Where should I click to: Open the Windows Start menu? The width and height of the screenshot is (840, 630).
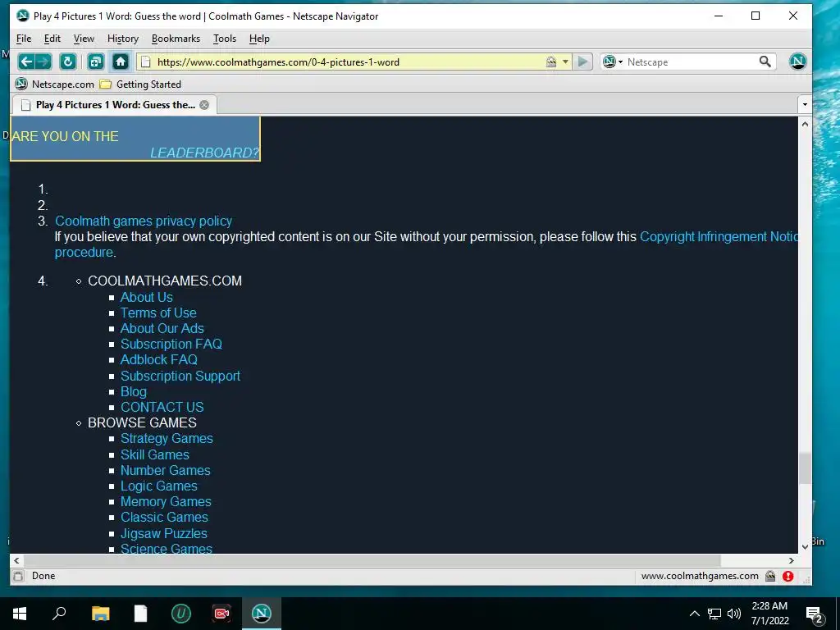[x=20, y=614]
